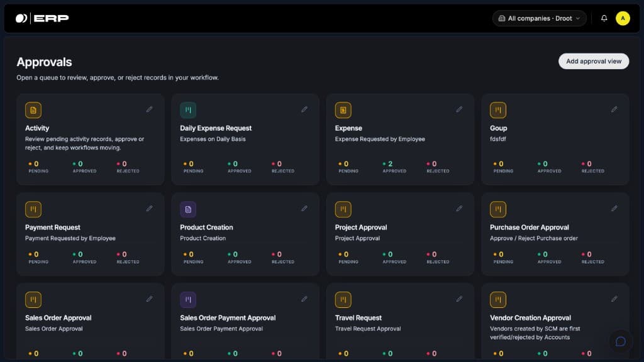Edit the Purchase Order Approval card
644x362 pixels.
click(614, 209)
